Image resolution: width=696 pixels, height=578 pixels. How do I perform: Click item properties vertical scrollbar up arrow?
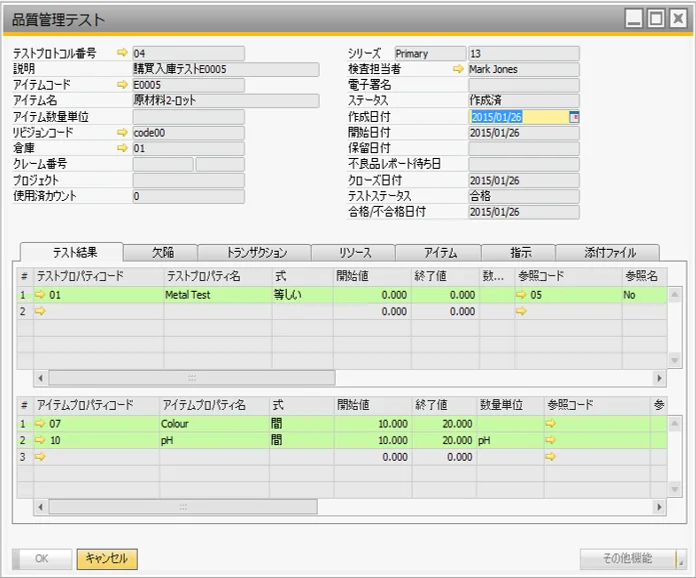[x=674, y=424]
